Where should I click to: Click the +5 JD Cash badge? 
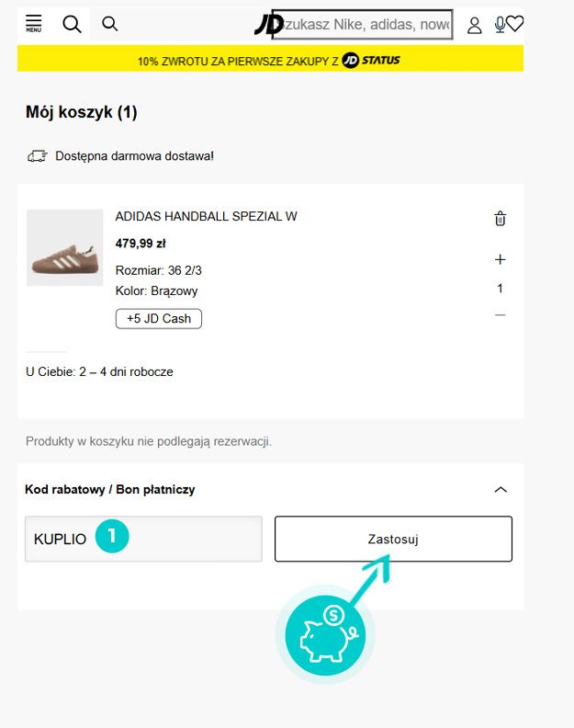[x=159, y=319]
